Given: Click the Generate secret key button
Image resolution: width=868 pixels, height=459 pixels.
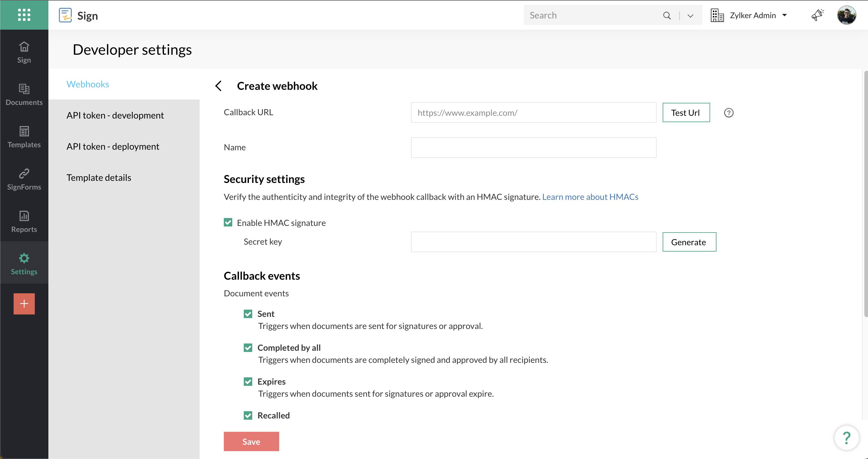Looking at the screenshot, I should [x=689, y=242].
